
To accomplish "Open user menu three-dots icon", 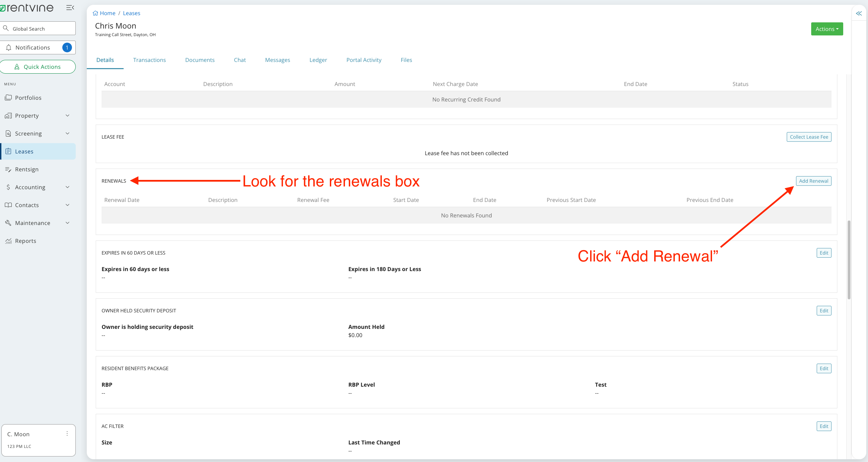I will tap(67, 434).
